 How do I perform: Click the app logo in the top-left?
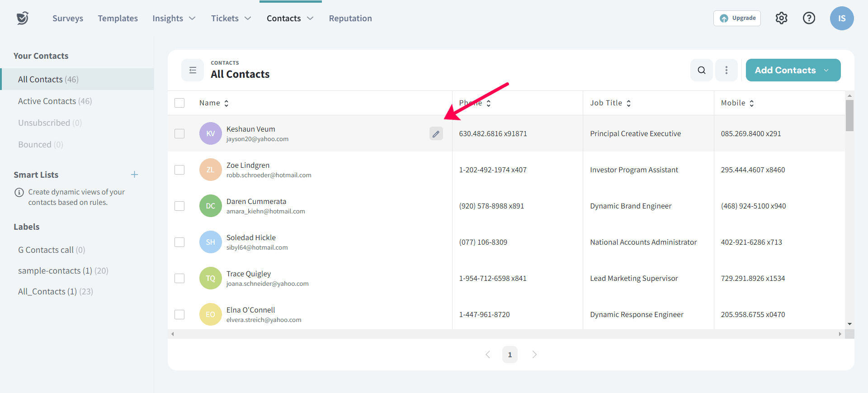[23, 18]
